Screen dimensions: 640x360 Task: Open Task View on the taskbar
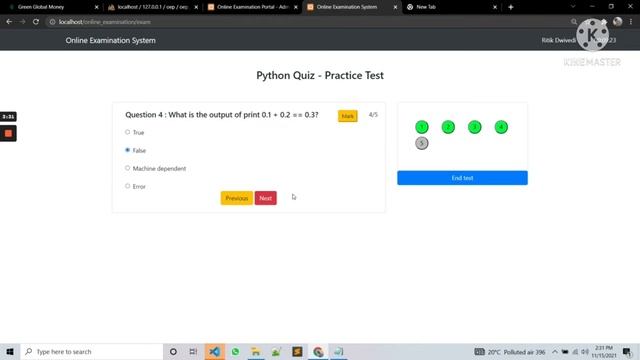click(193, 351)
